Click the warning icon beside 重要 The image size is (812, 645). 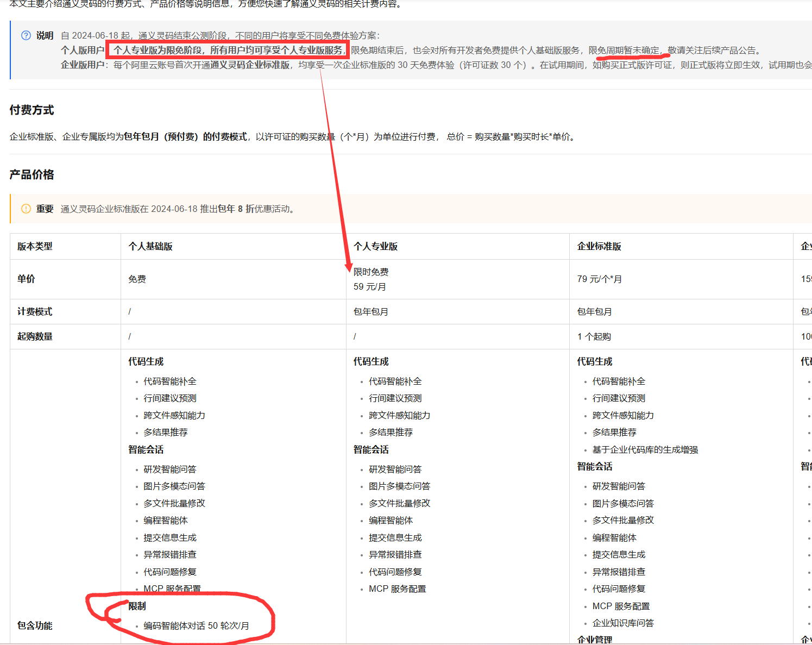click(26, 209)
